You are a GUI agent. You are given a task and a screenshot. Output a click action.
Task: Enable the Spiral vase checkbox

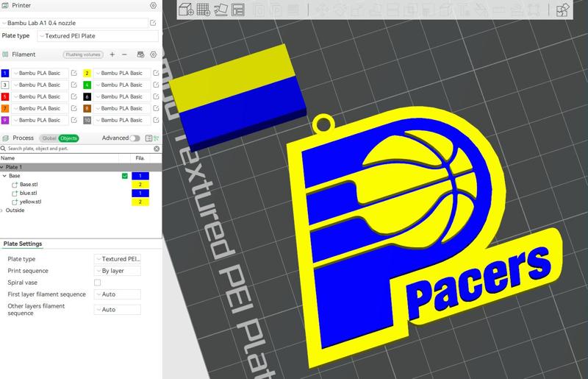98,283
